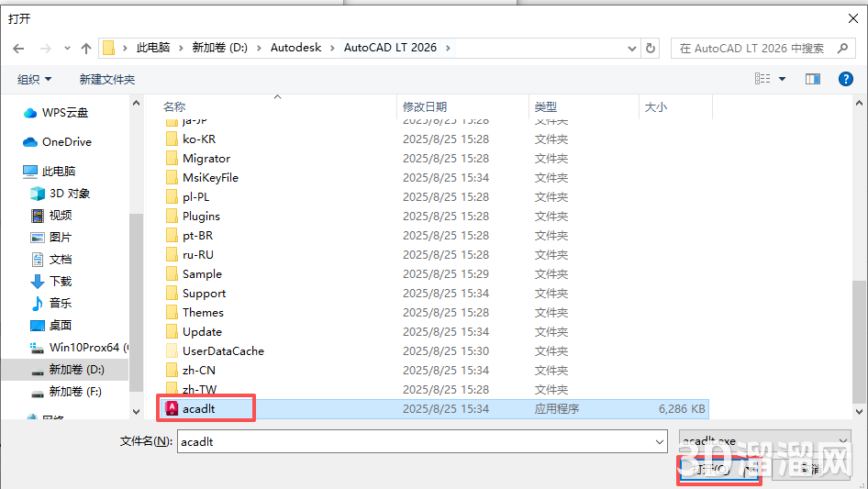The width and height of the screenshot is (868, 489).
Task: Change the view layout icon
Action: tap(762, 79)
